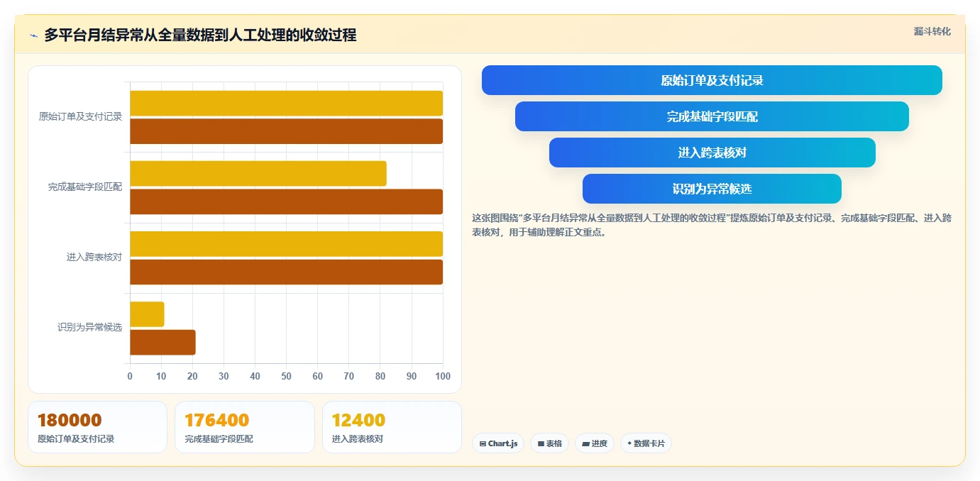
Task: Click y-axis label 完成基础字段匹配 in chart
Action: [85, 187]
